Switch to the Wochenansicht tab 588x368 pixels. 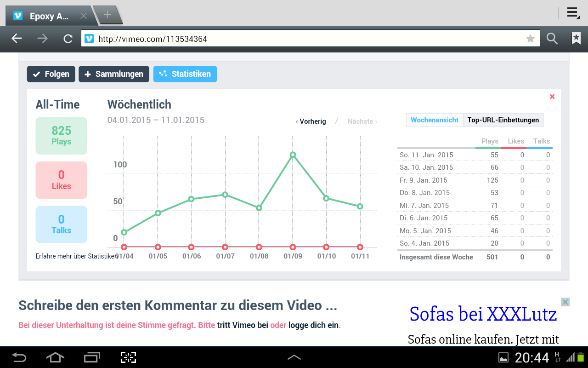pyautogui.click(x=435, y=120)
